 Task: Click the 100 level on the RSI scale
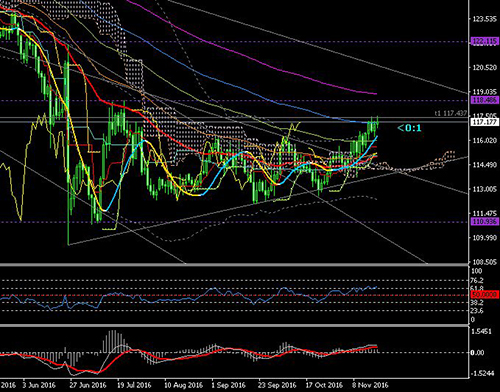[x=477, y=271]
